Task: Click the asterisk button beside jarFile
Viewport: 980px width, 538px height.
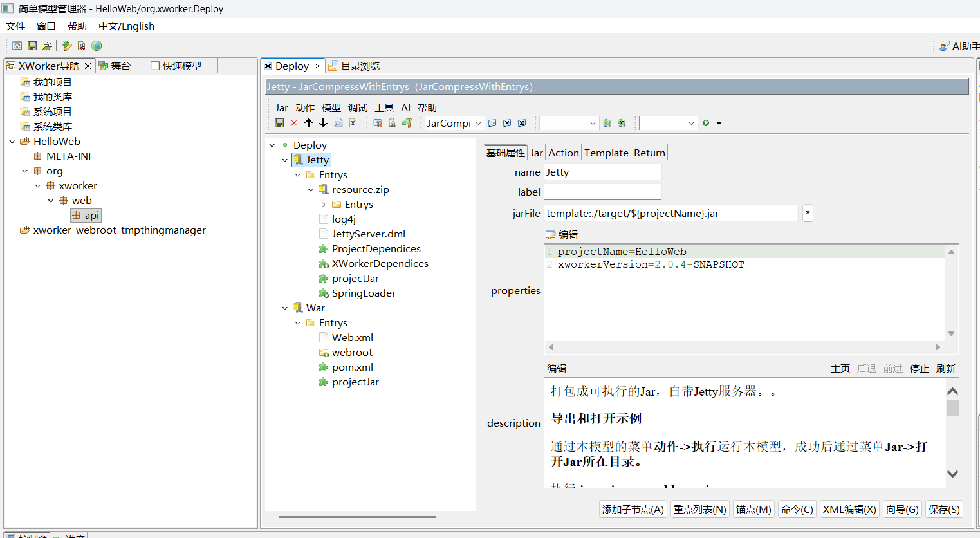Action: 808,213
